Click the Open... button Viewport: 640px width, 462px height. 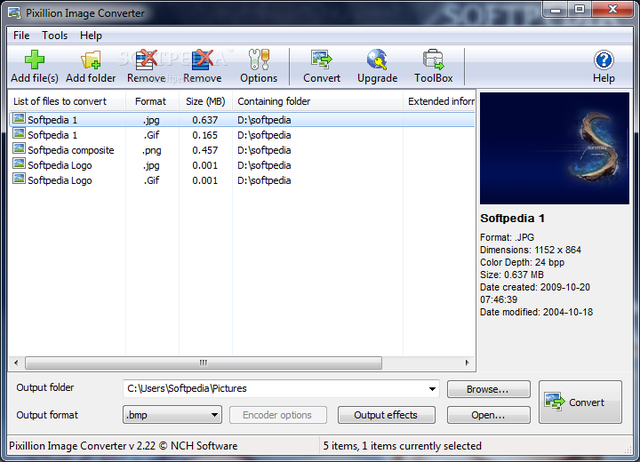click(489, 415)
